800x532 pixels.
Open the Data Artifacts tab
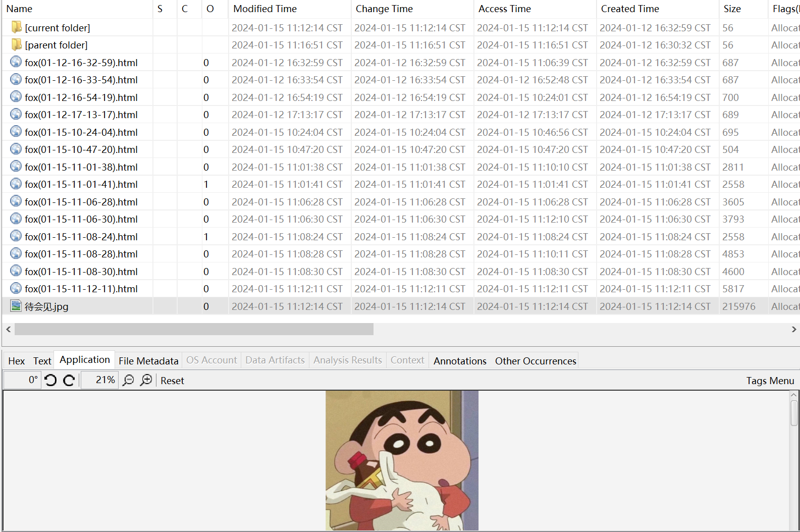tap(275, 360)
